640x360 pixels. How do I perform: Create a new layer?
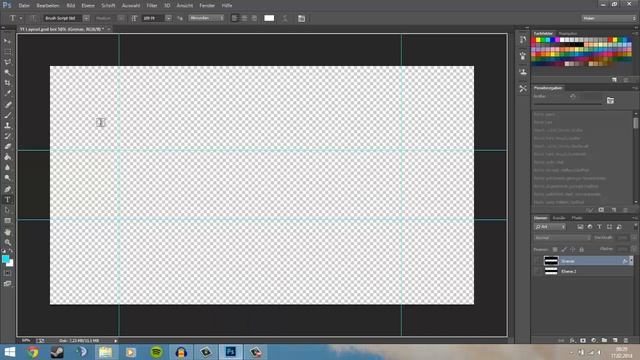[615, 340]
